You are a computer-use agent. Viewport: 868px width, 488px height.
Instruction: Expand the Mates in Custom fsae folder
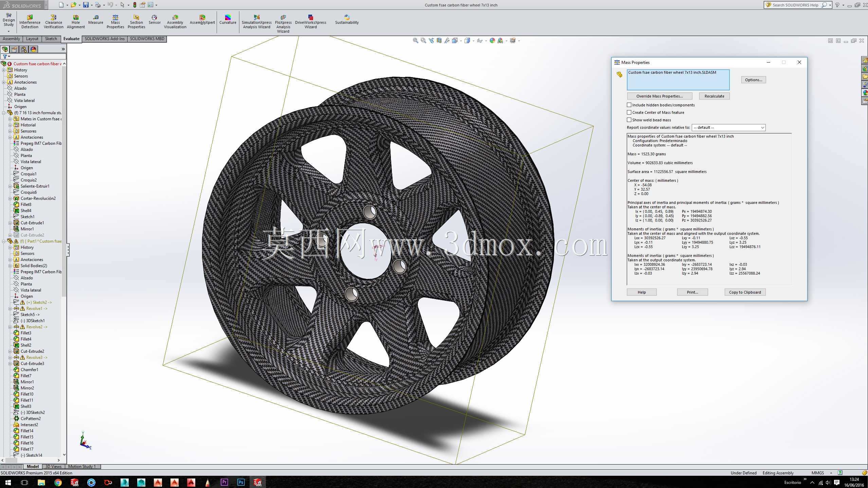click(10, 119)
